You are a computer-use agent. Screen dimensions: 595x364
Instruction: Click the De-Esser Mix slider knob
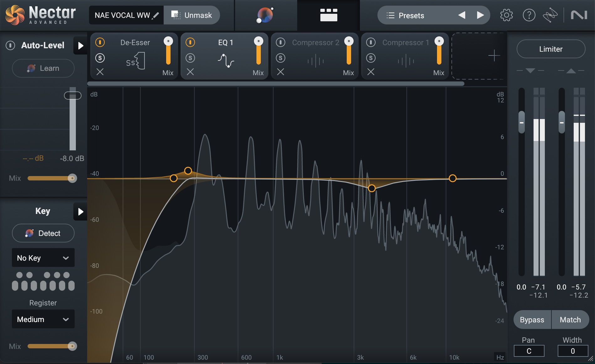168,41
